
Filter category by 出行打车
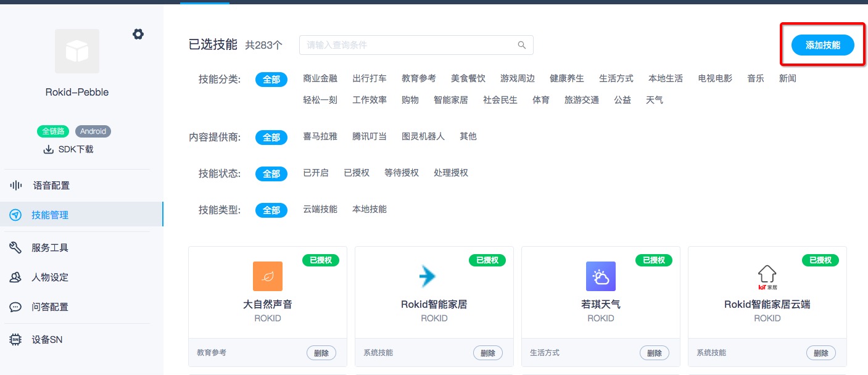[370, 78]
